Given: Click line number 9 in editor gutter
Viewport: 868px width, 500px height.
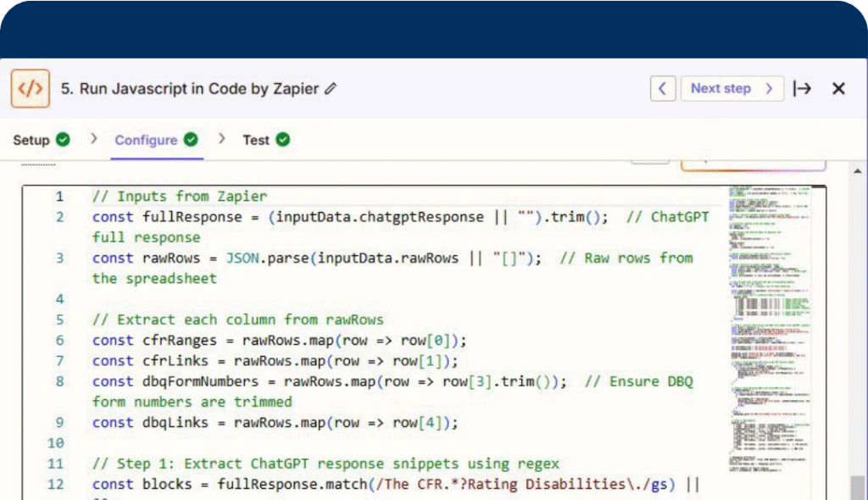Looking at the screenshot, I should pyautogui.click(x=59, y=423).
